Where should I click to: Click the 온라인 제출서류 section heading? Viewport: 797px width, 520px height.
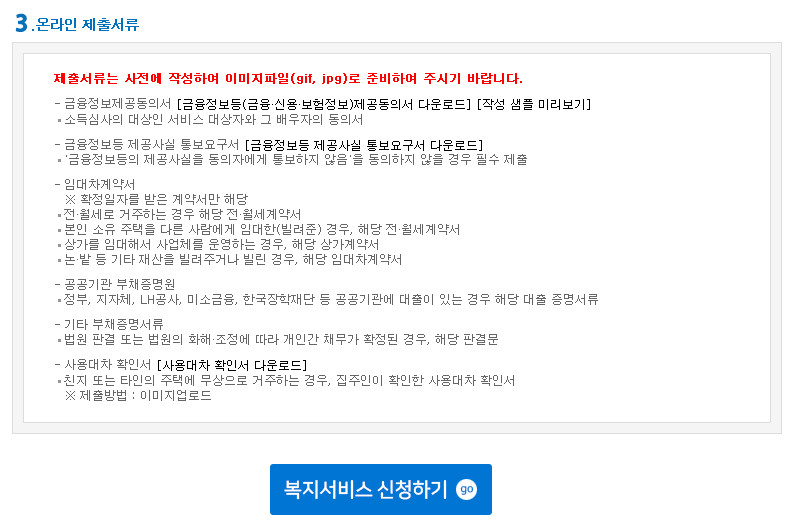(x=87, y=24)
